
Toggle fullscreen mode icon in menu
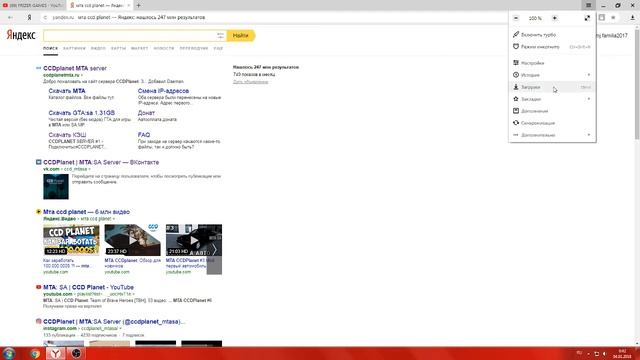click(x=587, y=18)
